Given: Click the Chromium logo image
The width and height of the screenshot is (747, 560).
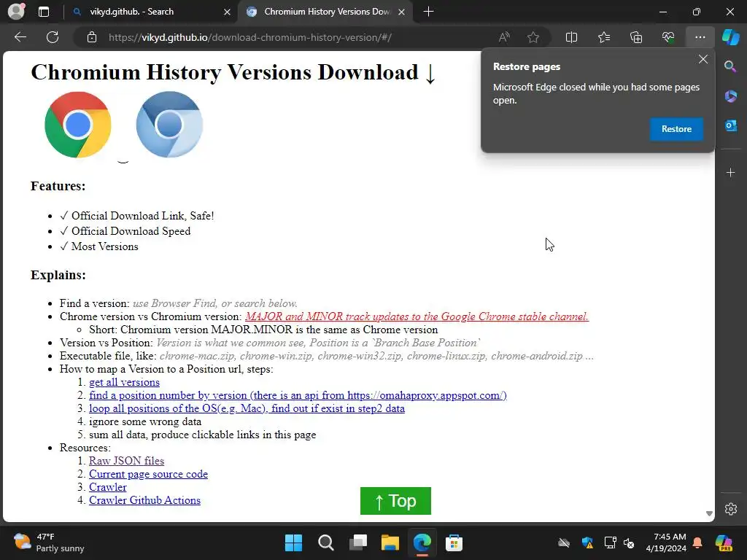Looking at the screenshot, I should pos(169,124).
